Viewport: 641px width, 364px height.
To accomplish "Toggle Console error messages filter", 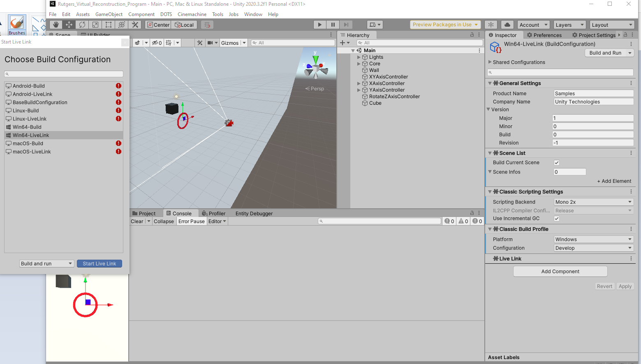I will pyautogui.click(x=477, y=221).
